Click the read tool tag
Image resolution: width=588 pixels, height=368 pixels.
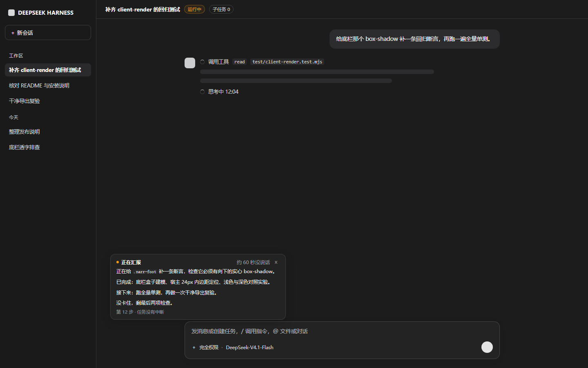point(240,62)
